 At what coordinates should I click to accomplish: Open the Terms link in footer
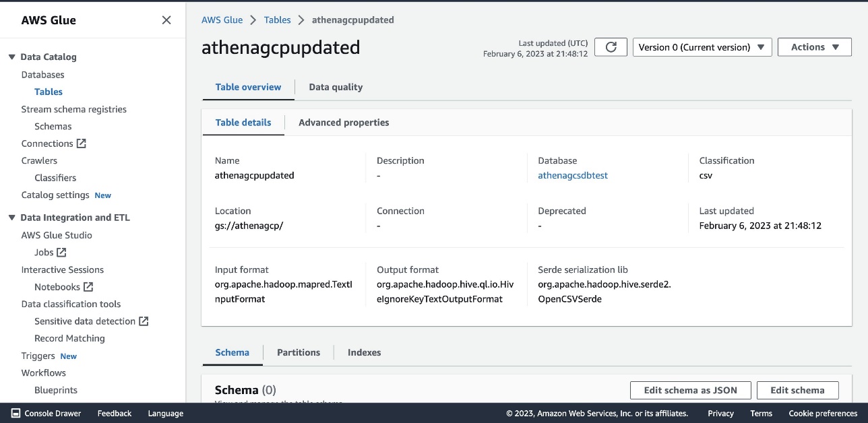point(762,414)
